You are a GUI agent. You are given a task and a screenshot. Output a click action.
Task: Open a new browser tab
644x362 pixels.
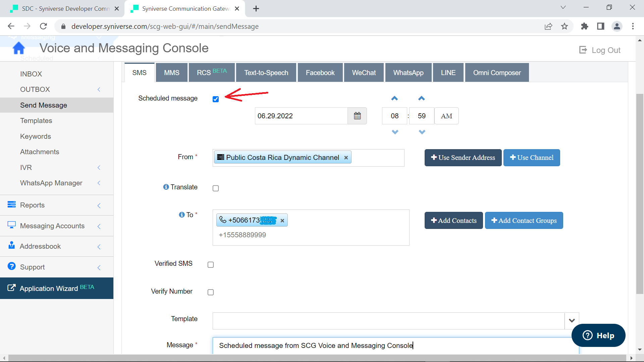point(256,9)
